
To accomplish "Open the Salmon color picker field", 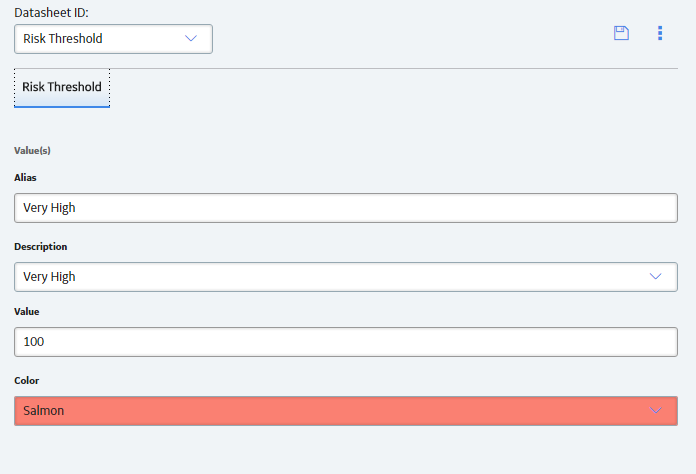I will pyautogui.click(x=346, y=411).
